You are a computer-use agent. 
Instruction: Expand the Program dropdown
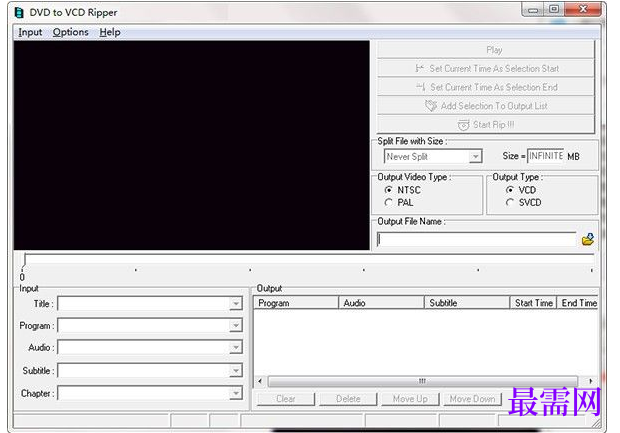pyautogui.click(x=236, y=325)
